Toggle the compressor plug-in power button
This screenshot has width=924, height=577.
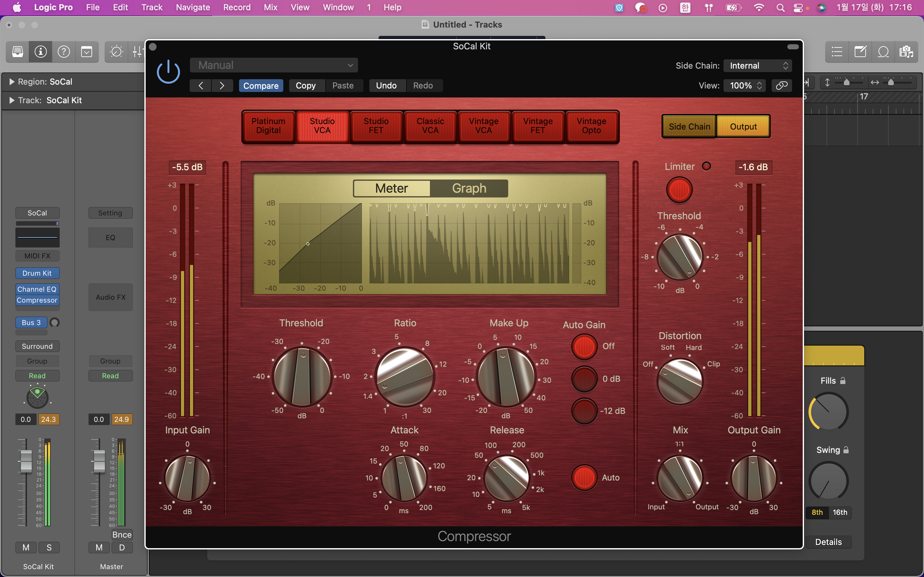[168, 72]
